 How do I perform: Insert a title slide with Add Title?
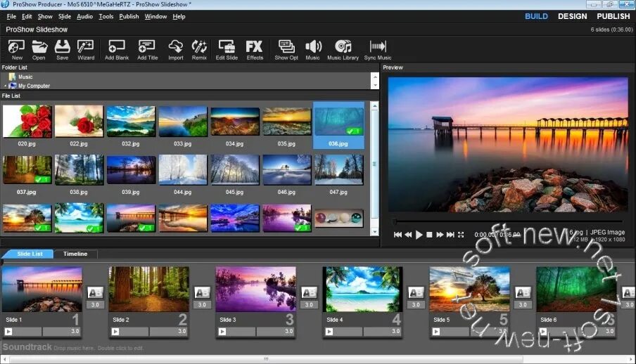pos(147,50)
